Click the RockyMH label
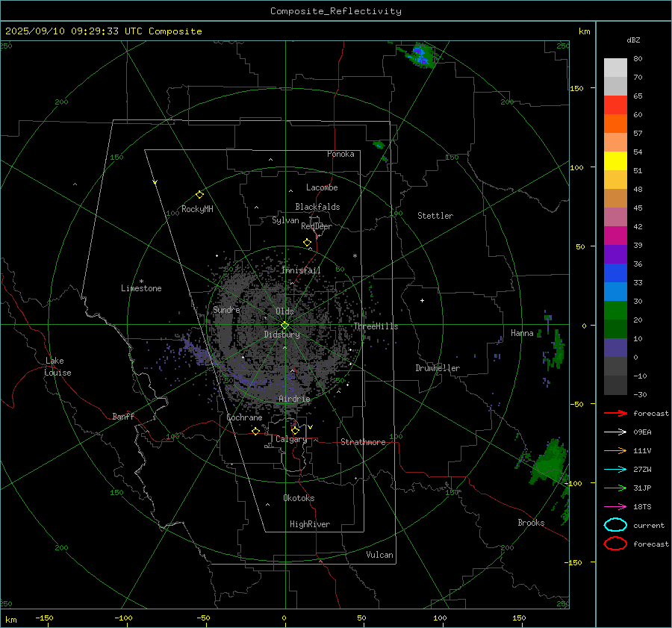 [197, 209]
